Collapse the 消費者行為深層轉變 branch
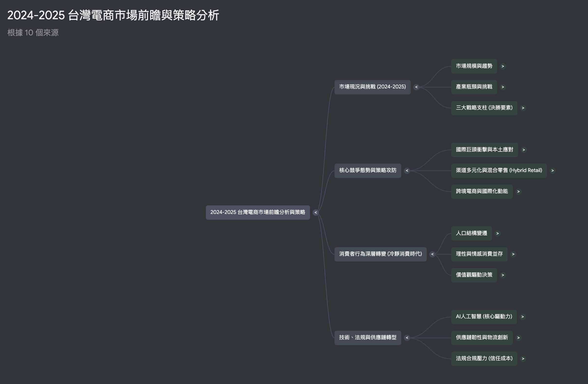 pos(432,254)
